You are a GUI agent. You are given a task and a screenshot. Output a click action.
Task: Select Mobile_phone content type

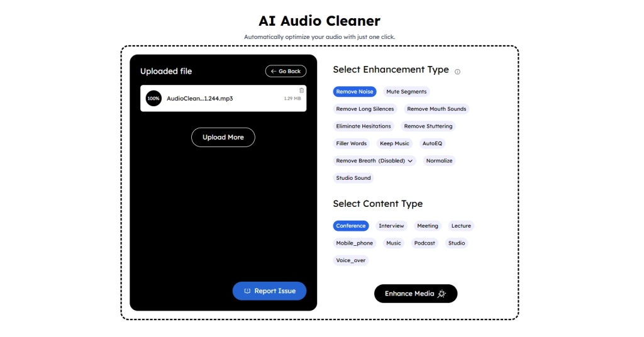point(355,243)
